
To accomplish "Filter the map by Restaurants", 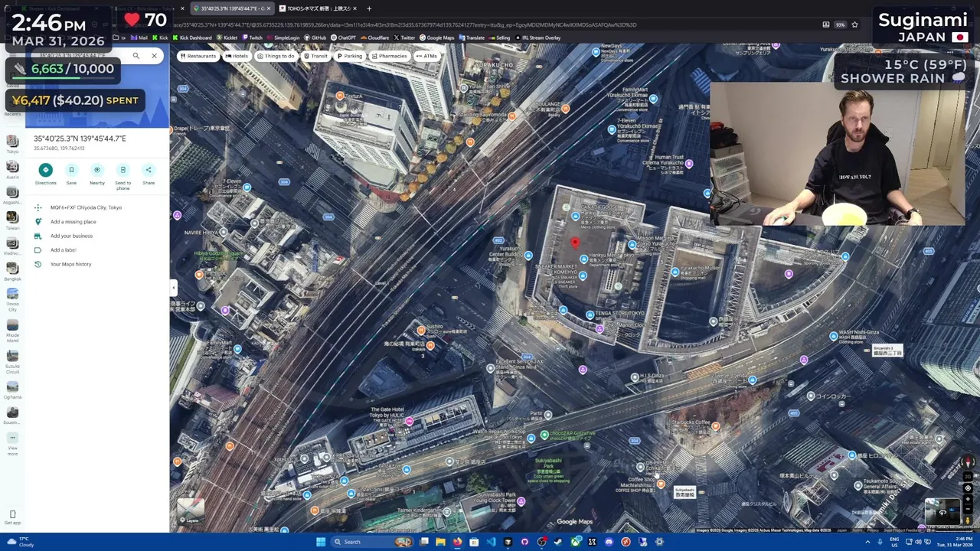I will (198, 56).
